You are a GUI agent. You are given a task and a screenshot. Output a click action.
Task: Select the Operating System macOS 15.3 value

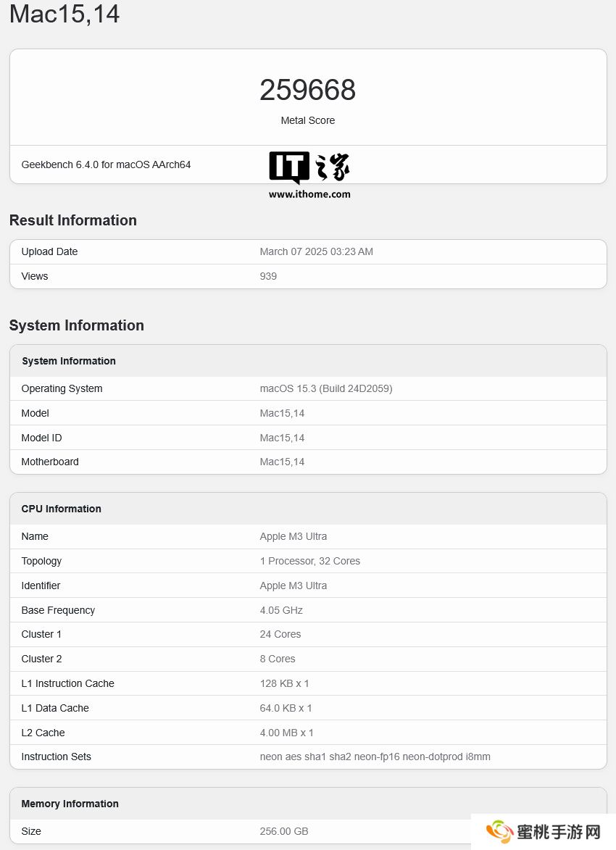(325, 388)
